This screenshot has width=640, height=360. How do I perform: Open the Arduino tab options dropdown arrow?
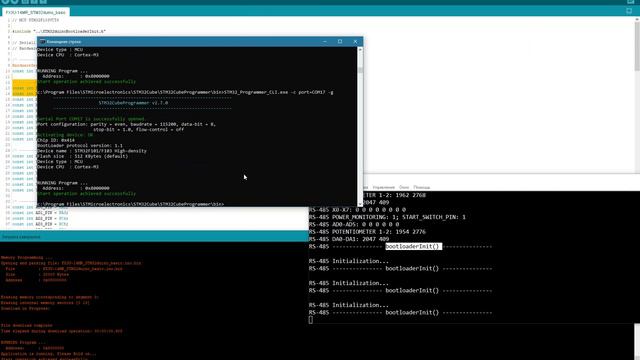click(629, 11)
